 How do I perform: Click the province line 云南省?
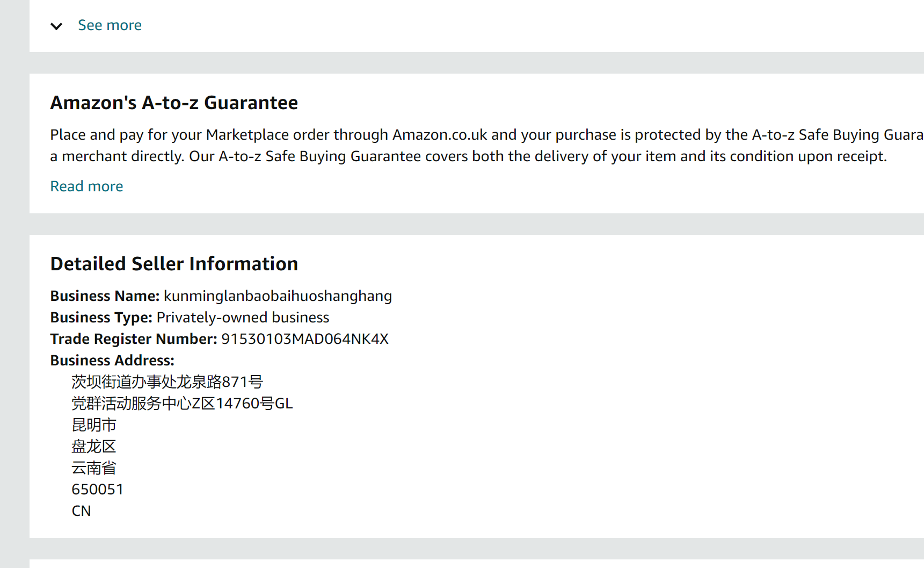(x=94, y=468)
